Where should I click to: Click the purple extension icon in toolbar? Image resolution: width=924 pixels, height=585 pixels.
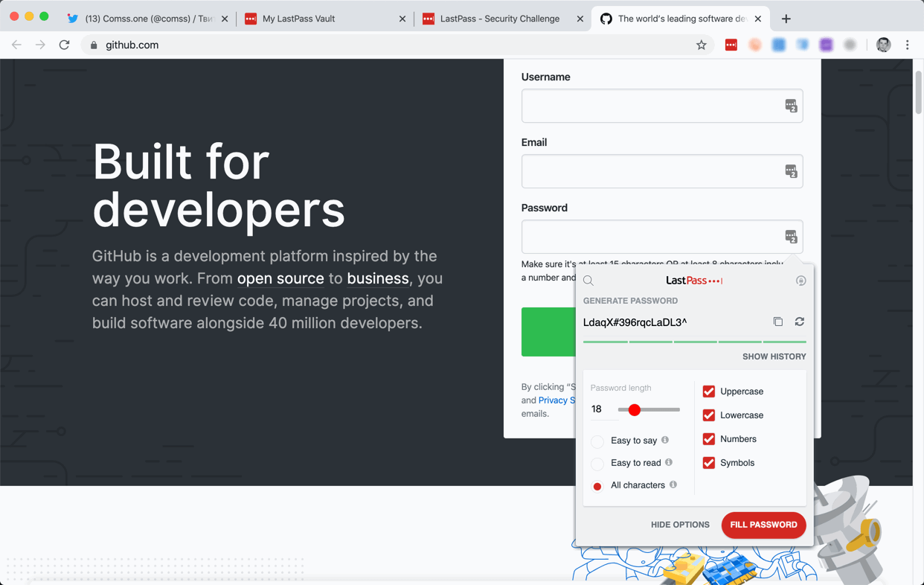tap(827, 45)
